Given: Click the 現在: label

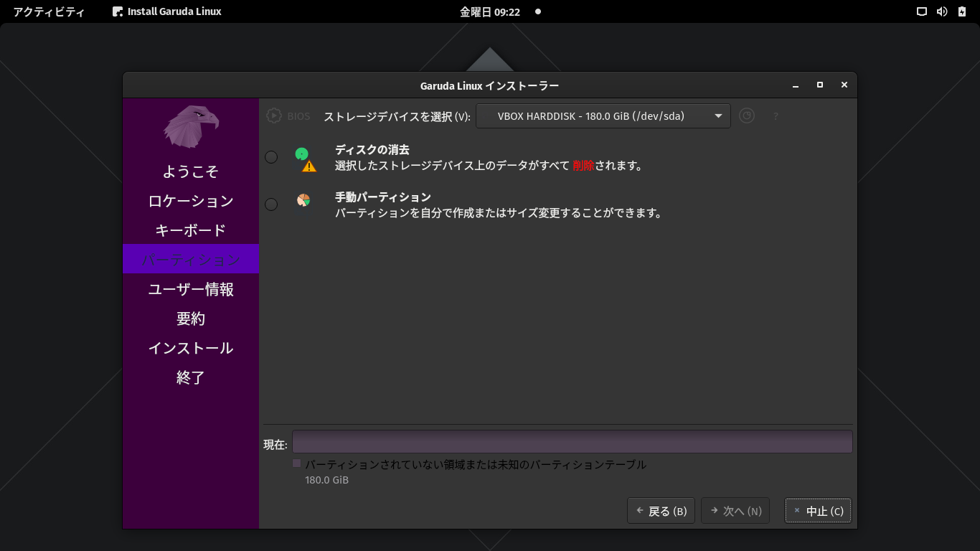Looking at the screenshot, I should tap(275, 445).
